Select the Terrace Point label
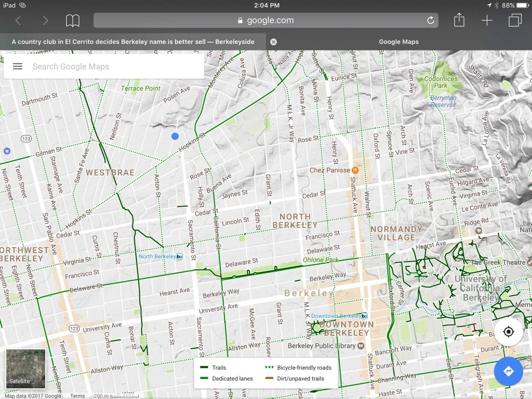The width and height of the screenshot is (532, 399). (140, 89)
